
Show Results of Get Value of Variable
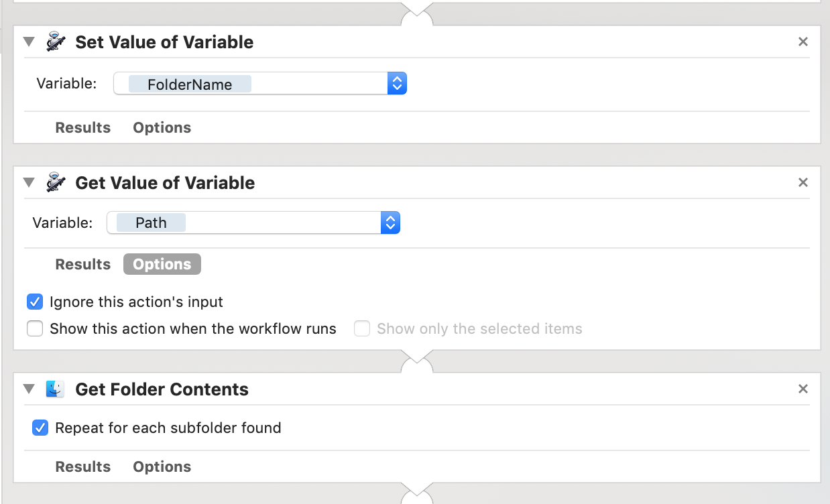(x=83, y=264)
